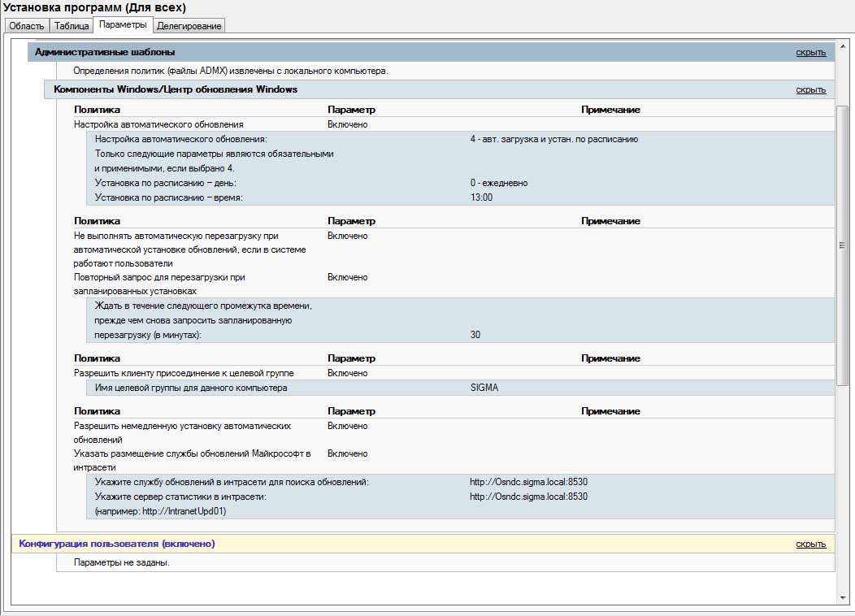
Task: Click the update service URL for поиска обновлений
Action: 528,482
